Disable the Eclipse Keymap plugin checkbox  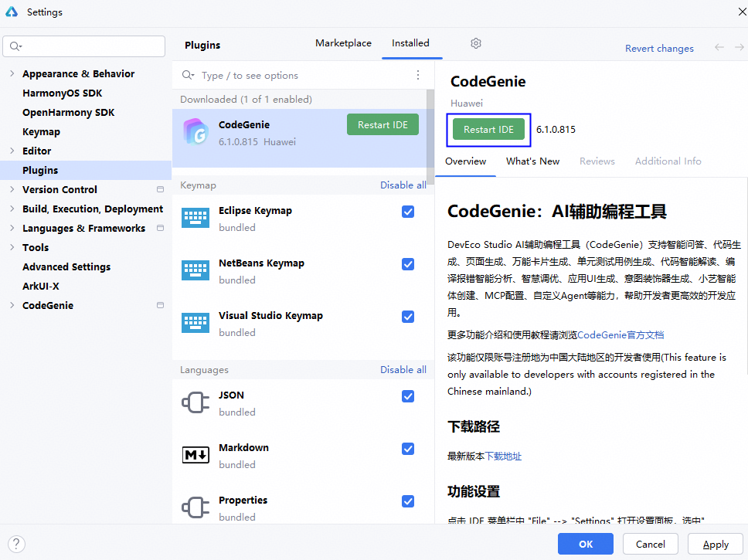(x=408, y=212)
